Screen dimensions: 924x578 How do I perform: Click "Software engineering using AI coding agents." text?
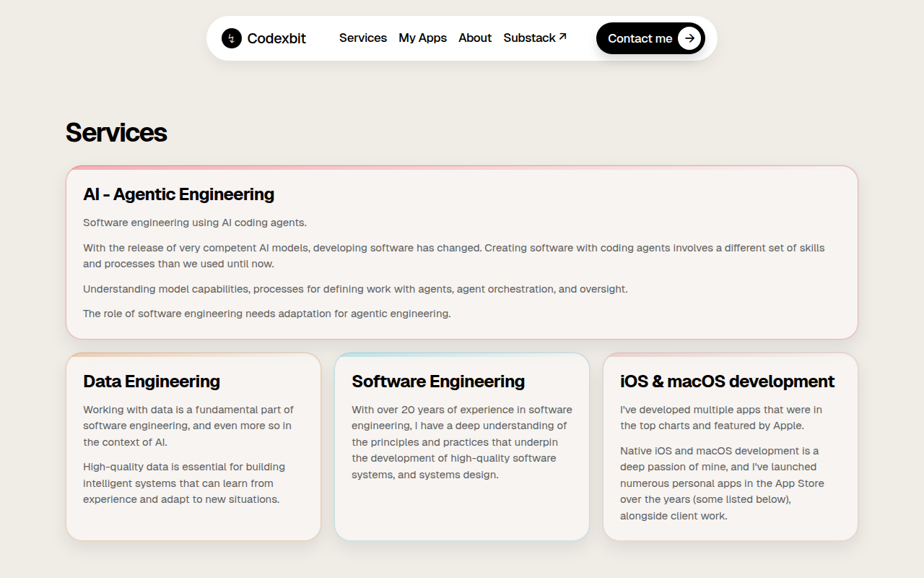point(195,223)
